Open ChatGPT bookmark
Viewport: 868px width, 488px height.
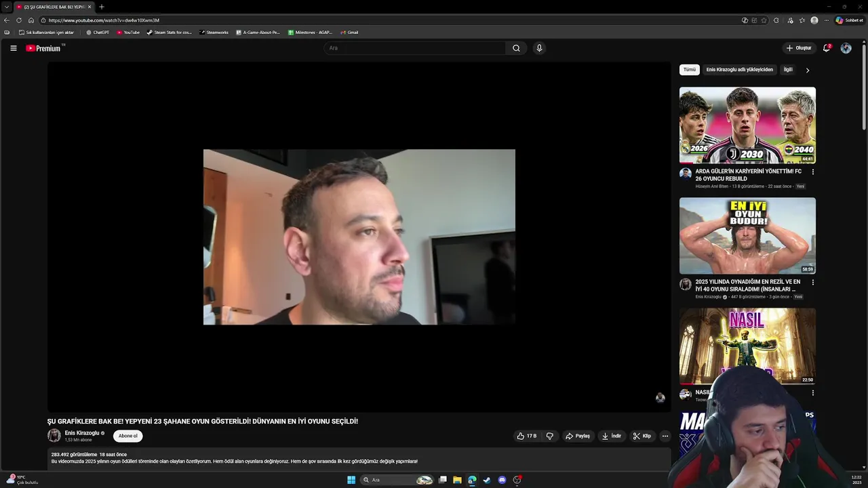[x=98, y=33]
